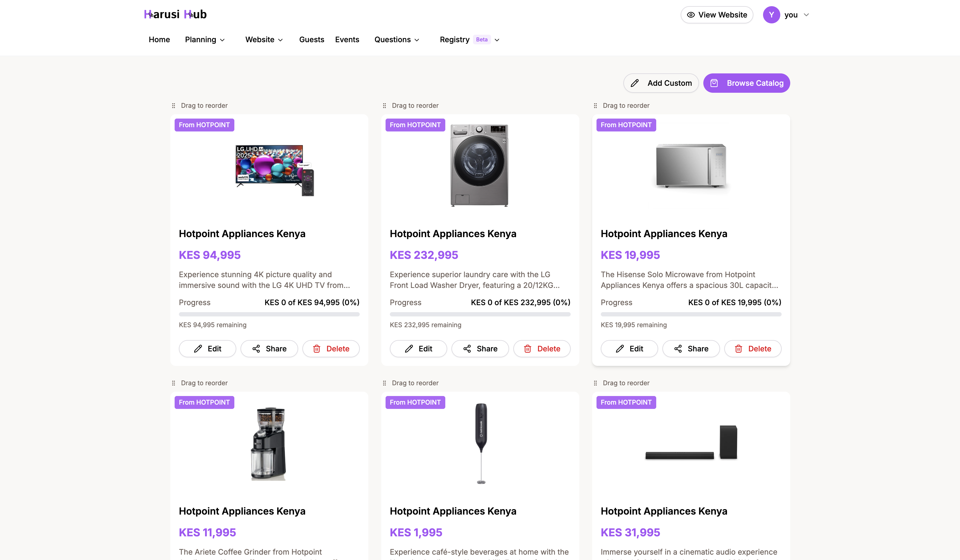
Task: Click the drag handle above the LG TV card
Action: pyautogui.click(x=174, y=105)
